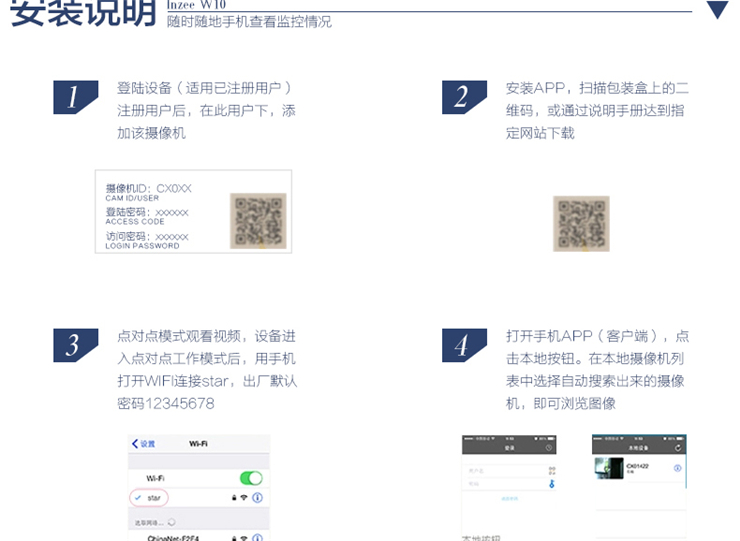Screen dimensions: 740x541
Task: Click the step 4 number badge
Action: (x=463, y=346)
